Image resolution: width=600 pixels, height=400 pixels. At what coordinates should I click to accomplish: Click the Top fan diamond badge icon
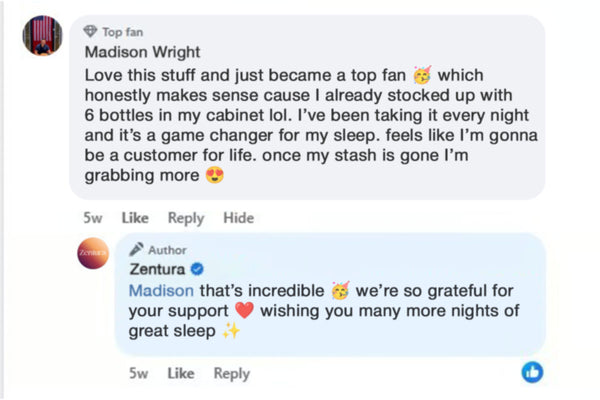(x=91, y=31)
